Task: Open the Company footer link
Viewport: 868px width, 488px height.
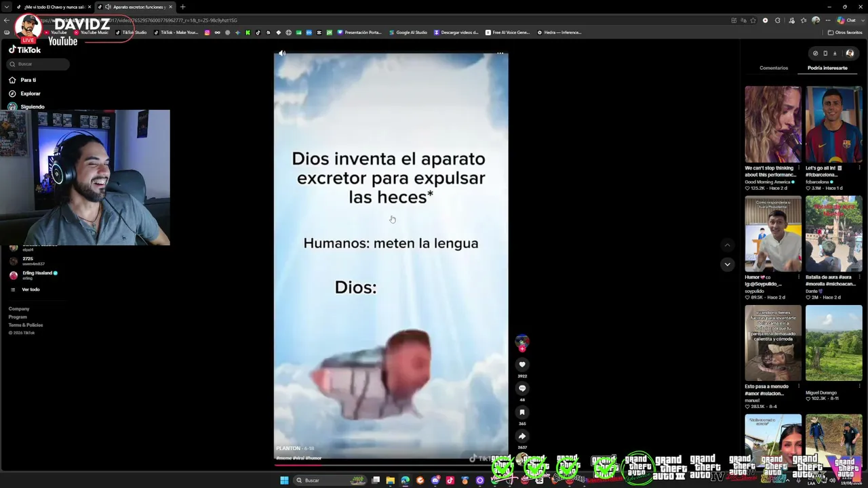Action: [19, 309]
